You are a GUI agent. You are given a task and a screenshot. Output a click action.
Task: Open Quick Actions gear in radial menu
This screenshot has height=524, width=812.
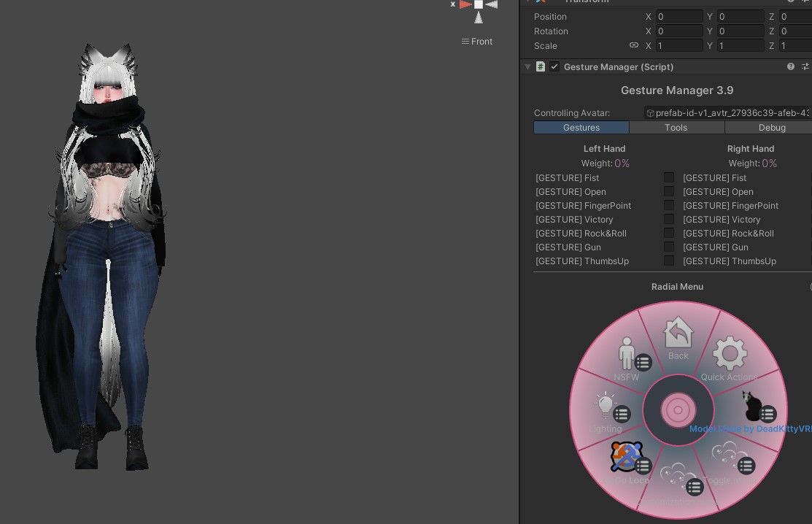730,353
